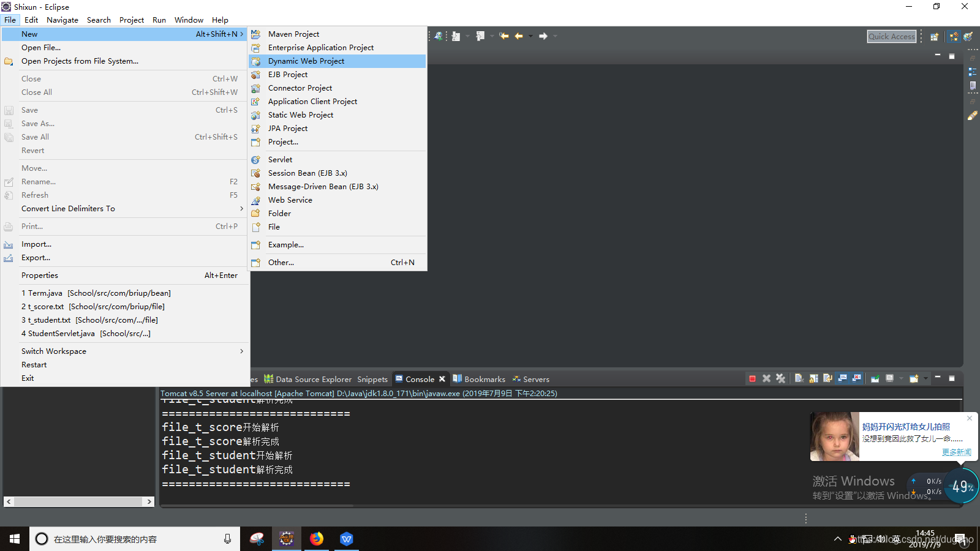The width and height of the screenshot is (980, 551).
Task: Open the Navigate menu in menu bar
Action: click(62, 20)
